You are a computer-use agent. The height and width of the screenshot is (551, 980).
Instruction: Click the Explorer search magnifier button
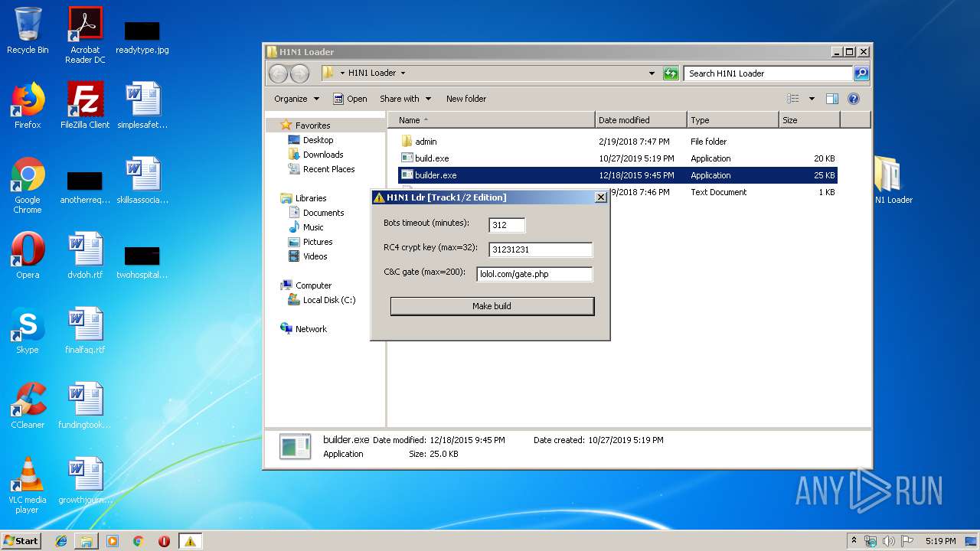point(861,73)
